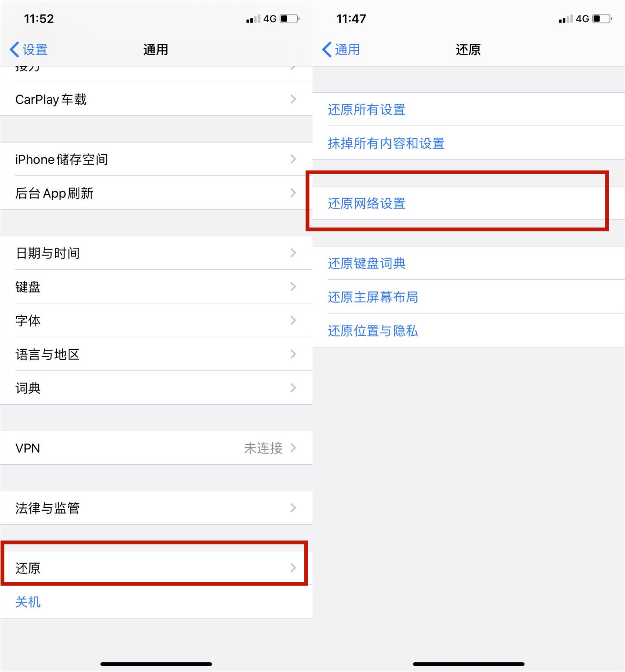The image size is (625, 672).
Task: Tap the back chevron next to 设置
Action: (x=14, y=49)
